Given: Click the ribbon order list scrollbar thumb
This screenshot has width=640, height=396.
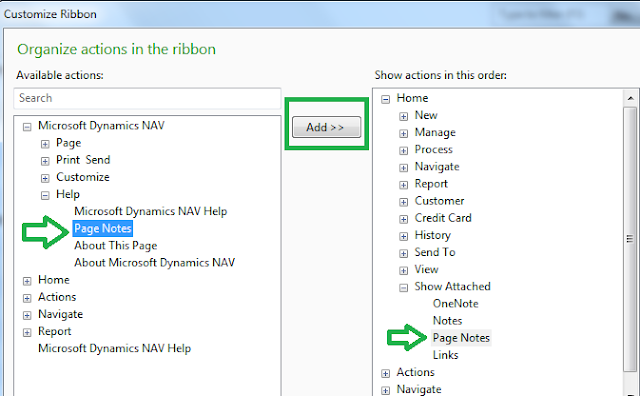Looking at the screenshot, I should tap(630, 239).
